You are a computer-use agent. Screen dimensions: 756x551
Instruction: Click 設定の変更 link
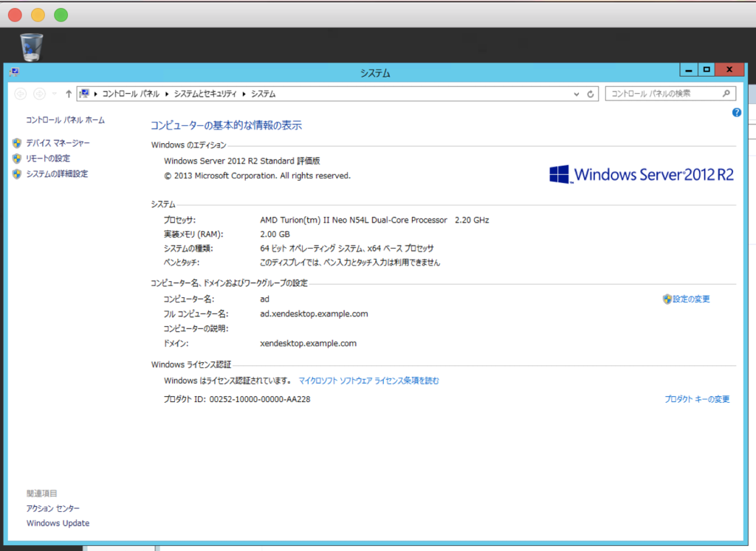[691, 299]
